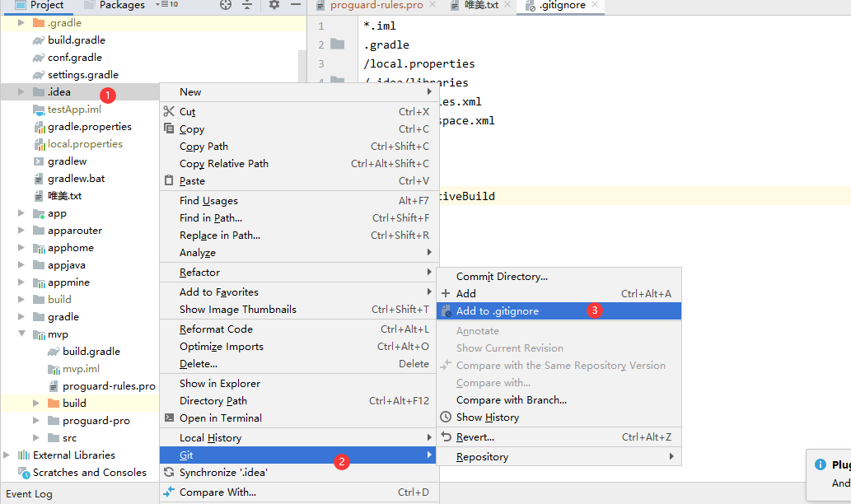
Task: Click the Show History clock icon
Action: click(446, 417)
